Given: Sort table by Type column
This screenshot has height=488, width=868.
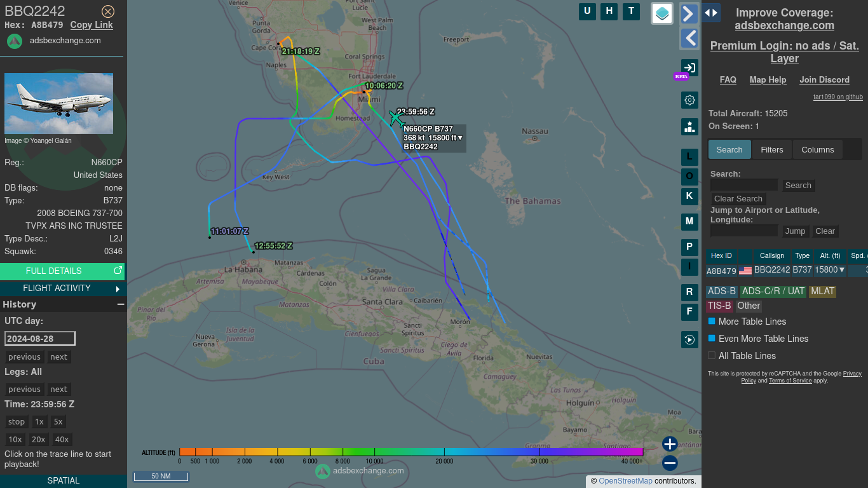Looking at the screenshot, I should [x=803, y=256].
